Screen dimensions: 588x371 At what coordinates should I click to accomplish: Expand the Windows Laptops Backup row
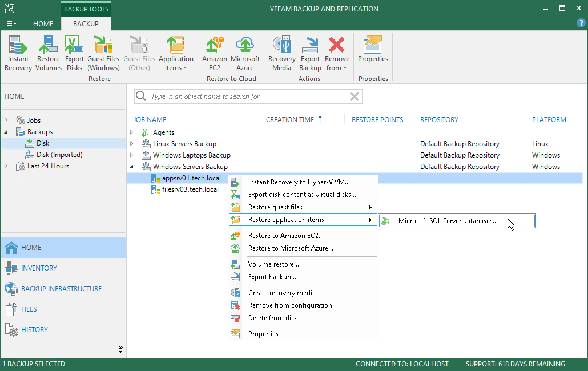(x=132, y=155)
